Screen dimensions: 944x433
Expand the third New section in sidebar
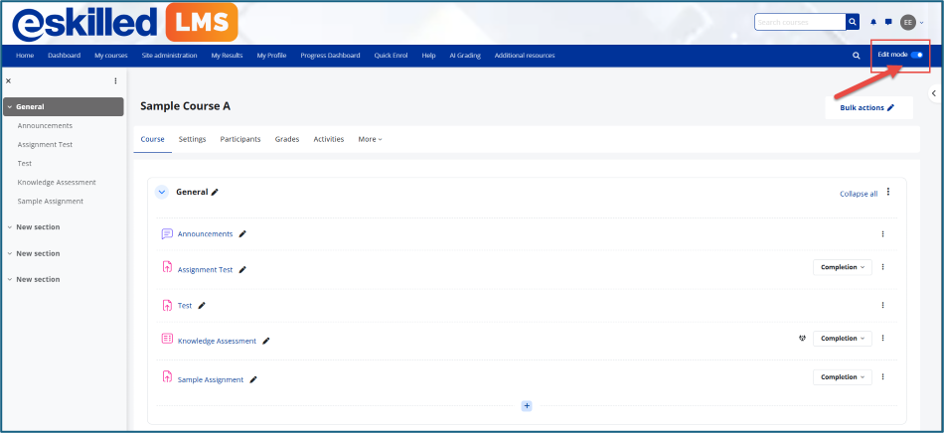point(10,279)
